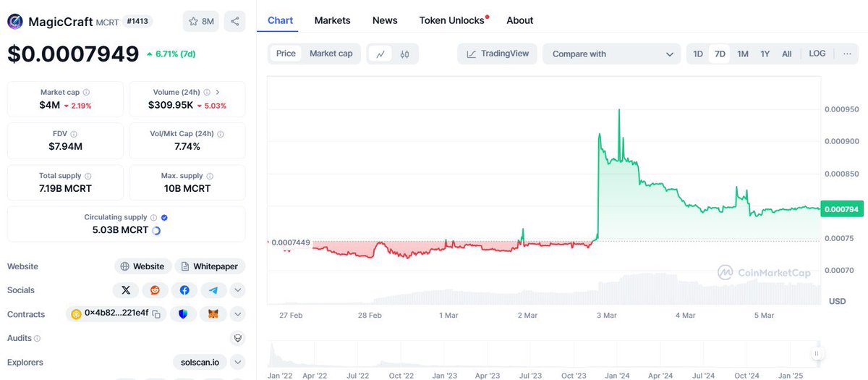Image resolution: width=868 pixels, height=380 pixels.
Task: Open the Compare with dropdown
Action: pyautogui.click(x=612, y=54)
